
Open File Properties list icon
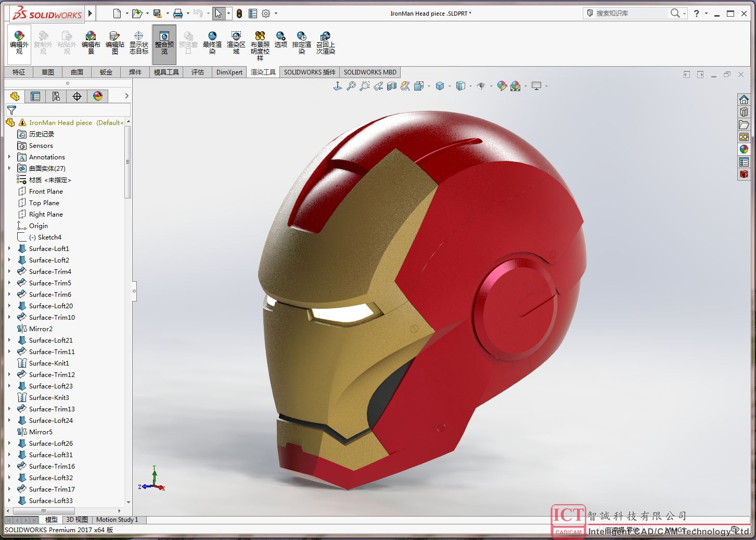(253, 14)
